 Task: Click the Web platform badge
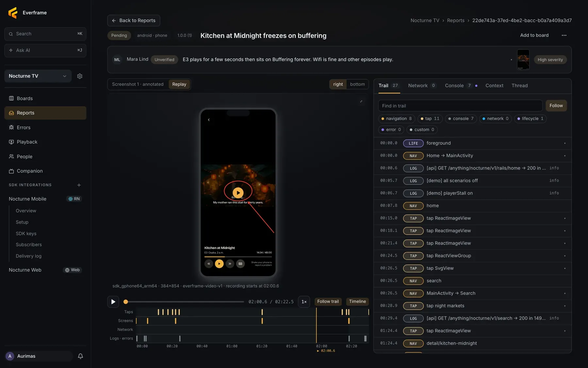73,270
